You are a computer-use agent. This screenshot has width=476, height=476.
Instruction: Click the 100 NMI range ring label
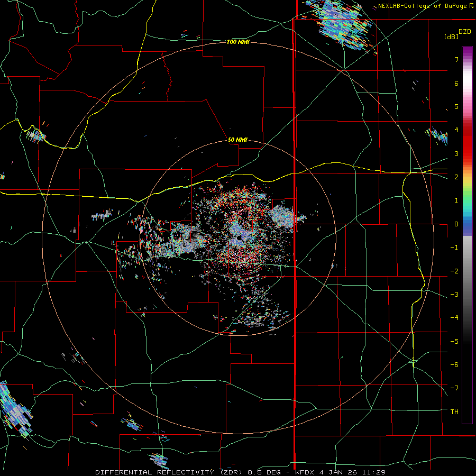(x=238, y=42)
